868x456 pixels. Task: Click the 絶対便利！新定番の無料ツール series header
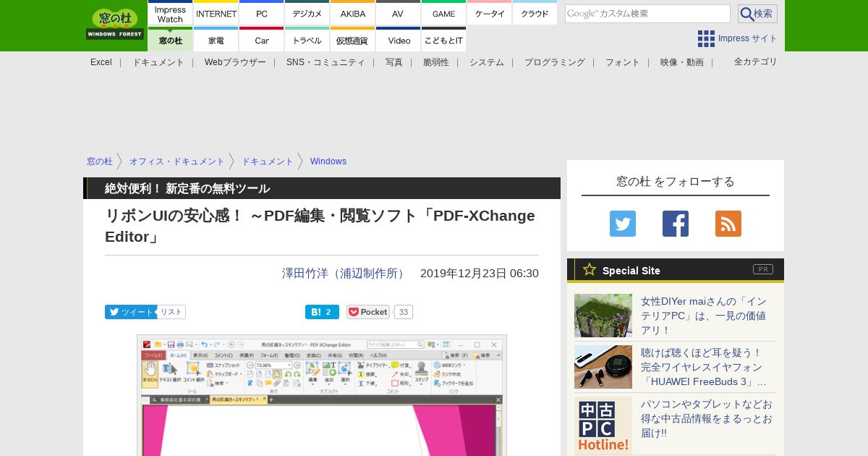(187, 189)
